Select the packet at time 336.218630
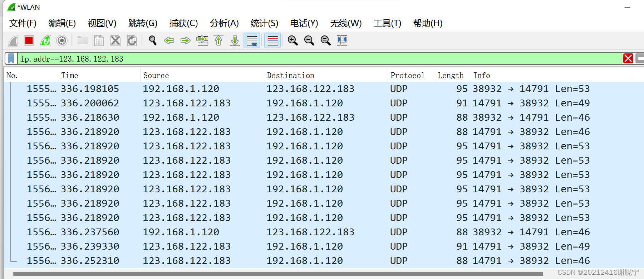This screenshot has height=279, width=644. (x=324, y=117)
